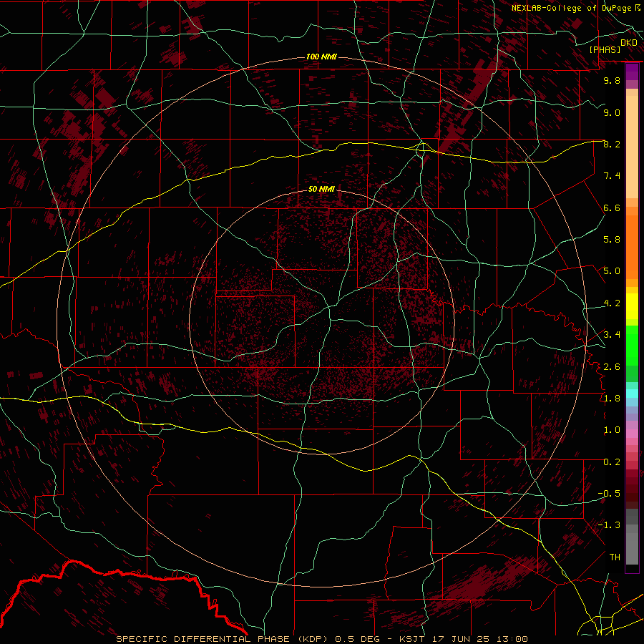Select the 9.0 value on the scale

point(612,112)
